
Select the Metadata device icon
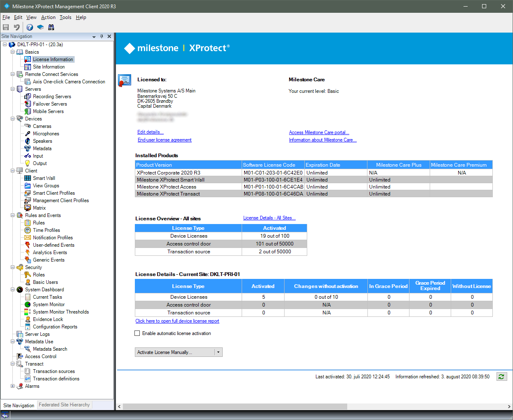(28, 149)
